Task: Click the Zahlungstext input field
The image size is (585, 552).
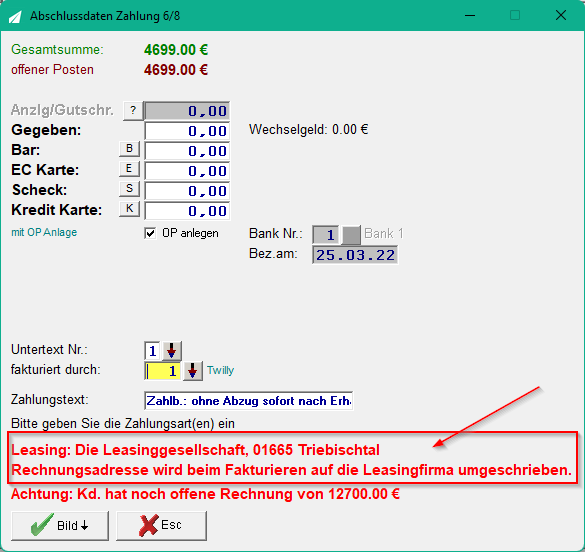Action: click(248, 401)
